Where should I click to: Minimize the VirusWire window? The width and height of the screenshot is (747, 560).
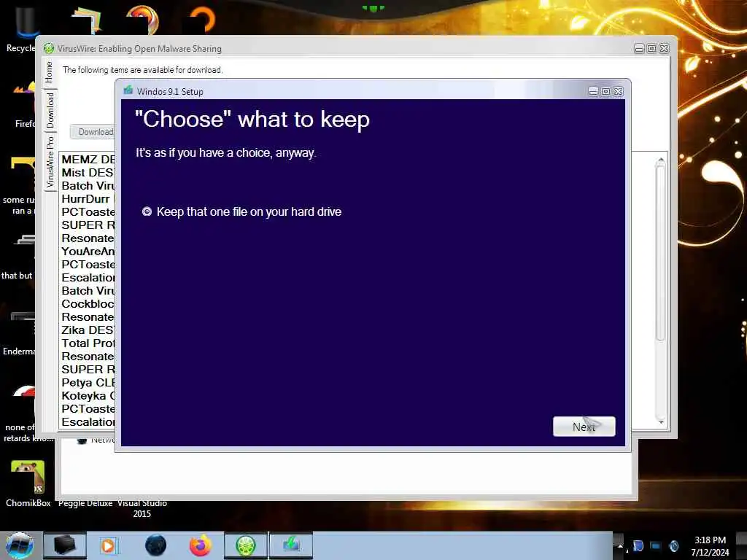(639, 49)
